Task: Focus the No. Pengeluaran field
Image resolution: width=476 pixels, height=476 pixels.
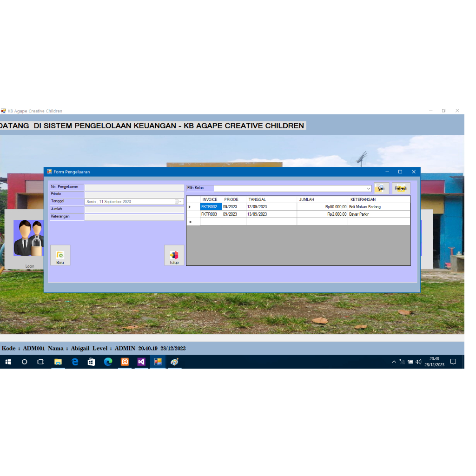Action: click(134, 187)
